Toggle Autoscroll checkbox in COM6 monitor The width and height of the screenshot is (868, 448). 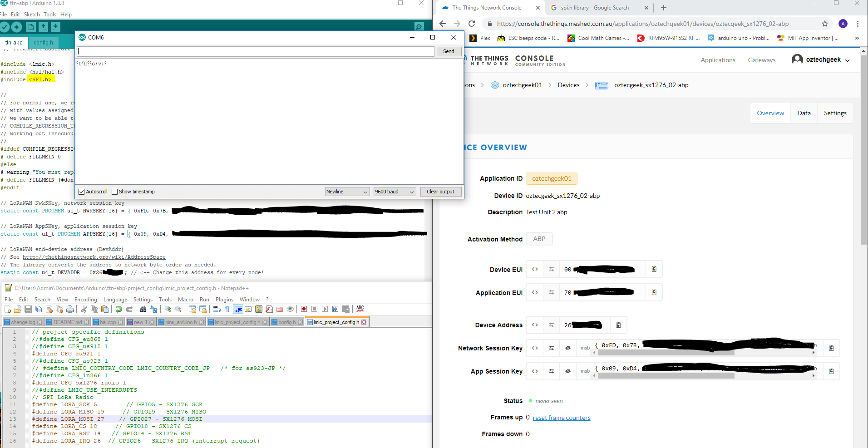[x=82, y=192]
